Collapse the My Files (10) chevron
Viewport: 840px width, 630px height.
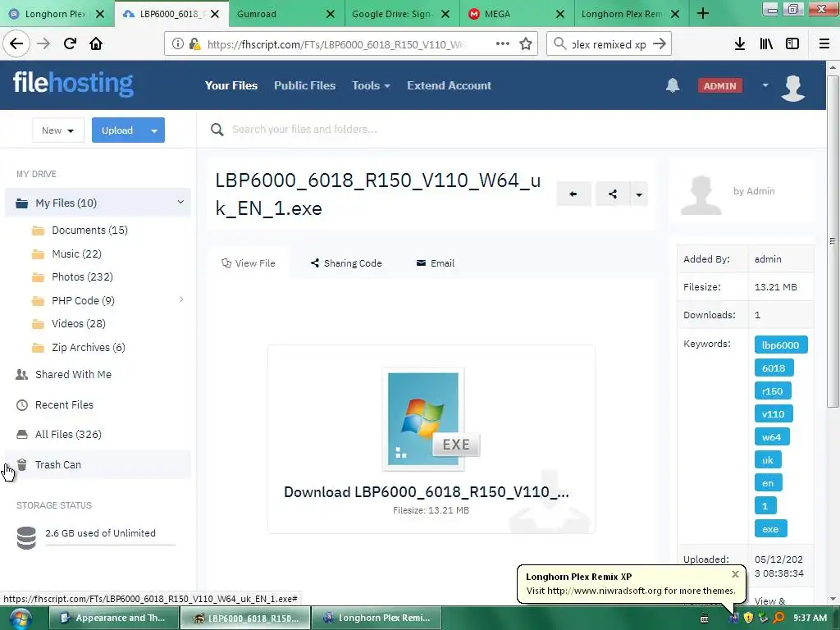click(x=180, y=202)
